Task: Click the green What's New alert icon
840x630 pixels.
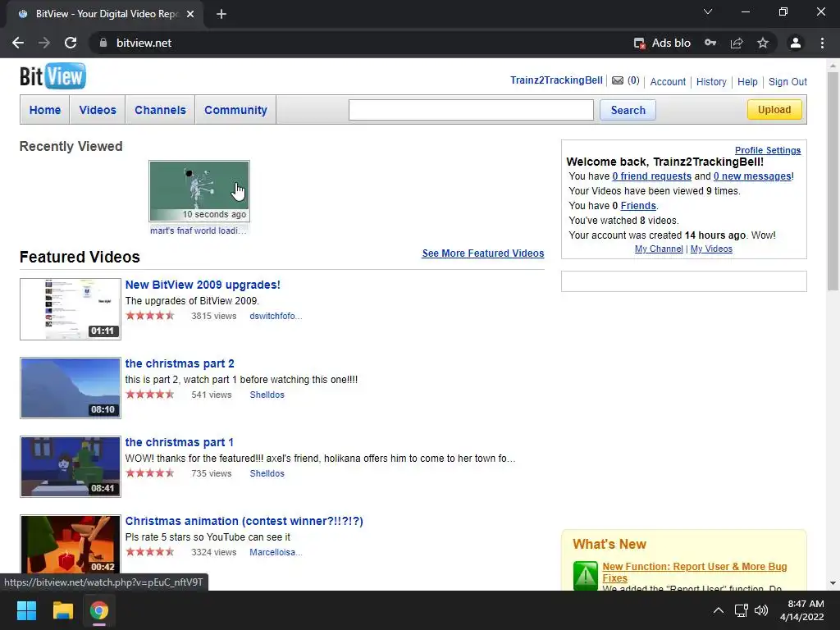Action: pyautogui.click(x=585, y=575)
